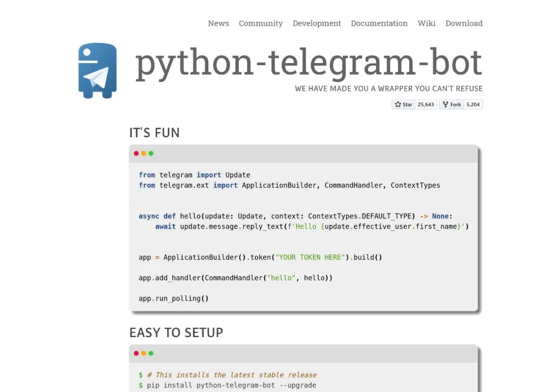Click the red dot in first code window
549x392 pixels.
click(x=136, y=154)
